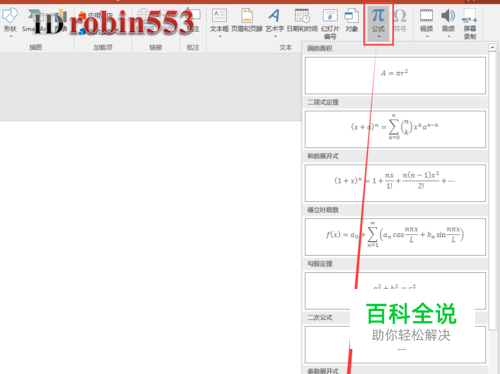Click the equation gallery scroll-up arrow
Screen dimensions: 500x374
492,48
